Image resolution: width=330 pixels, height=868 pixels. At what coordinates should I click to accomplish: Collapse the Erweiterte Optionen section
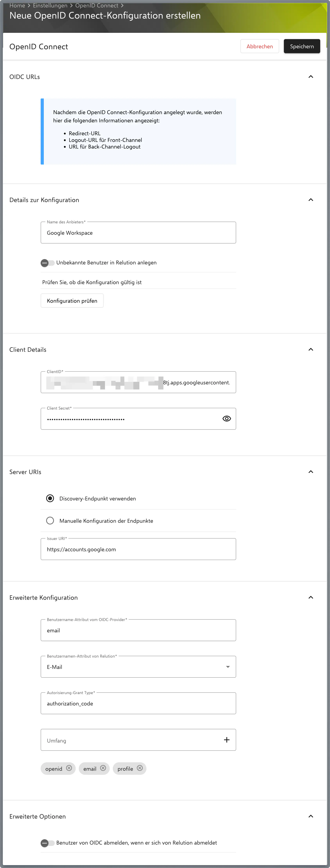[x=311, y=816]
